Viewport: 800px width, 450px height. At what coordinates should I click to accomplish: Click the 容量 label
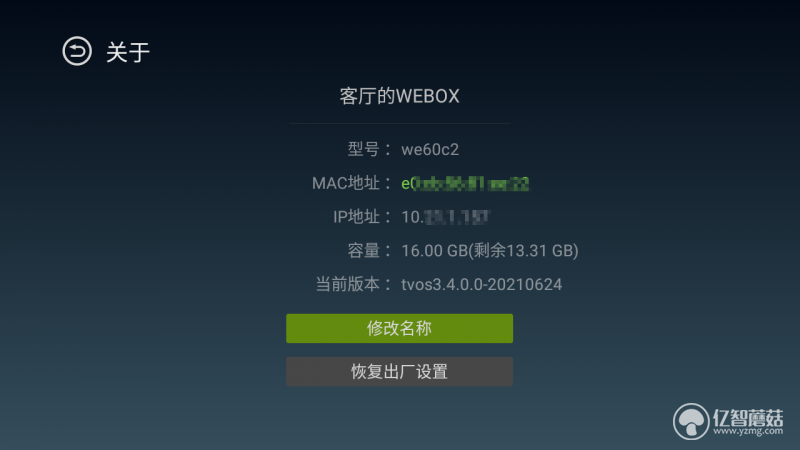(x=363, y=251)
